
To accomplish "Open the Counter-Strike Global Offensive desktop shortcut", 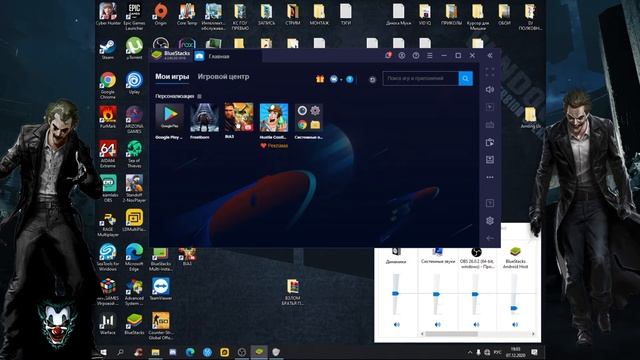I will coord(160,326).
